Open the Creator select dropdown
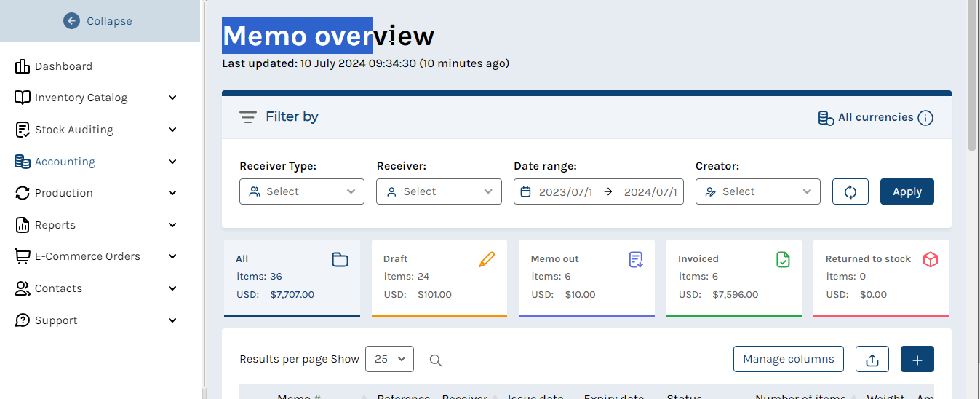This screenshot has width=980, height=399. (758, 191)
